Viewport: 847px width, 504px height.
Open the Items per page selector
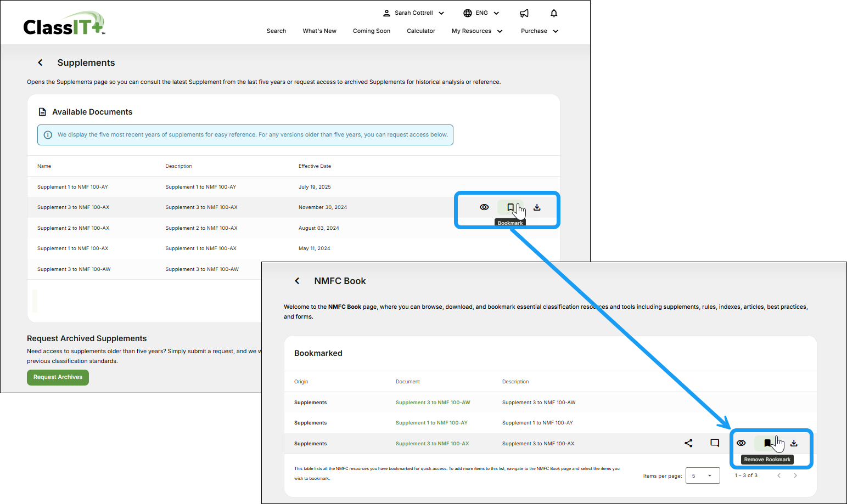[702, 475]
